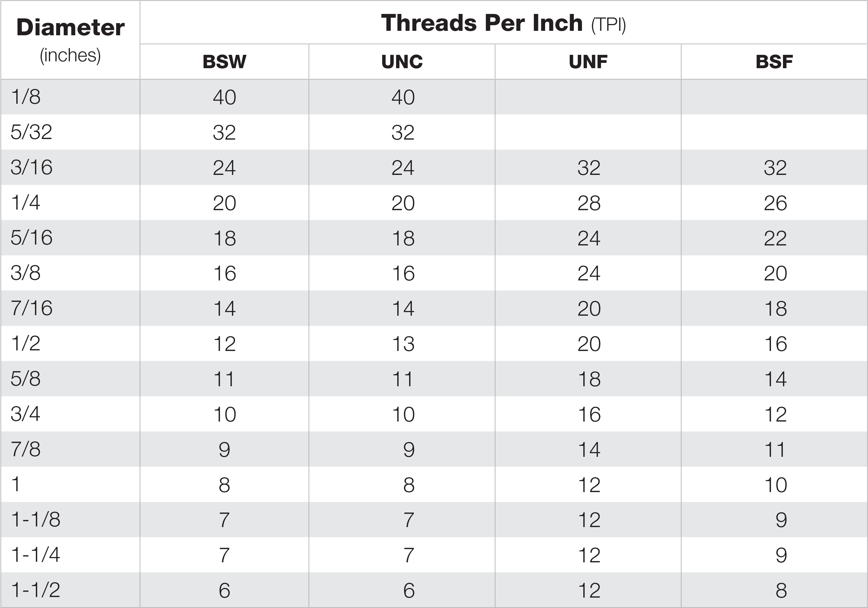Select the UNC column header

pos(402,62)
